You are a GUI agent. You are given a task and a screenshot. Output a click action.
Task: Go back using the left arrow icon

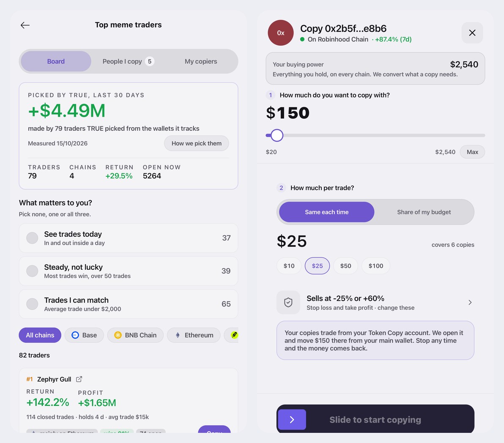click(25, 25)
